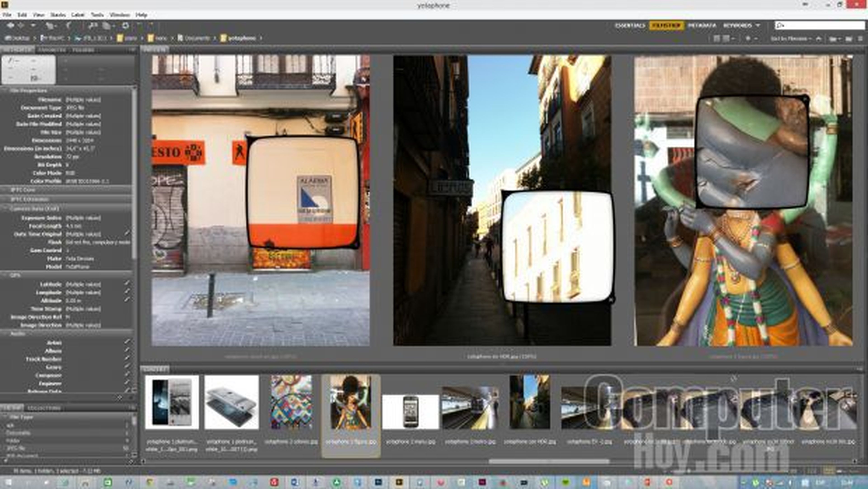The width and height of the screenshot is (868, 489).
Task: Click the browse quickly thumbnail quality icon
Action: (717, 38)
